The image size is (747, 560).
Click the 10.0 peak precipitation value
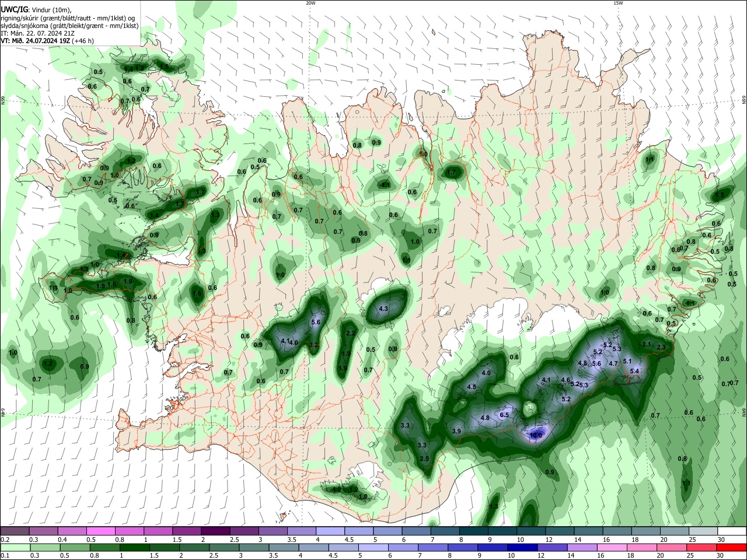[536, 435]
